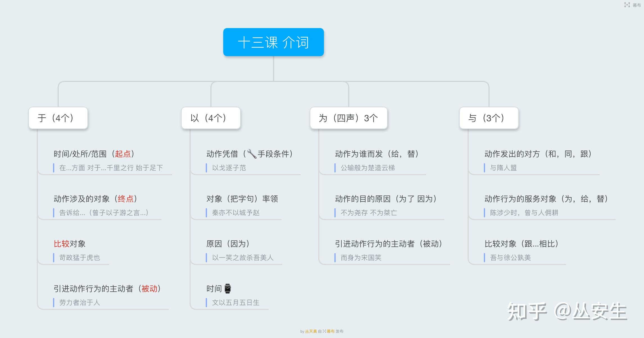Click the 幕布 logo icon in top-right corner
Screen dimensions: 644x338
point(627,5)
